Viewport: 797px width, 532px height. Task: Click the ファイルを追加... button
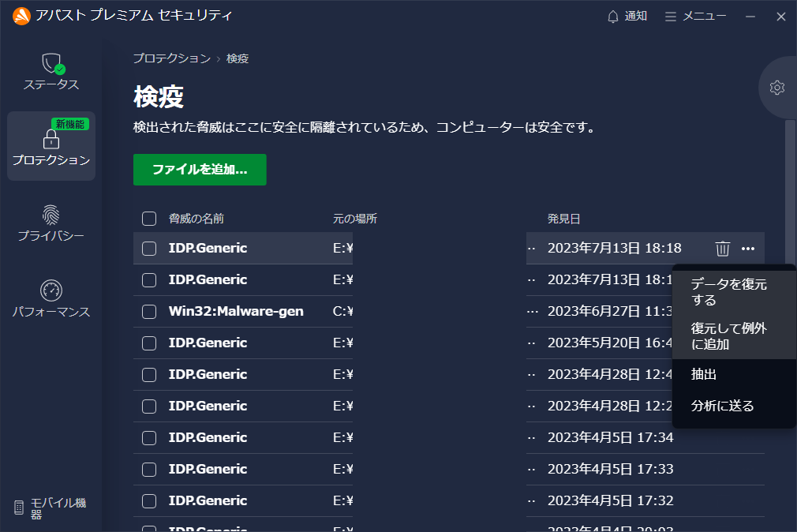pyautogui.click(x=200, y=170)
